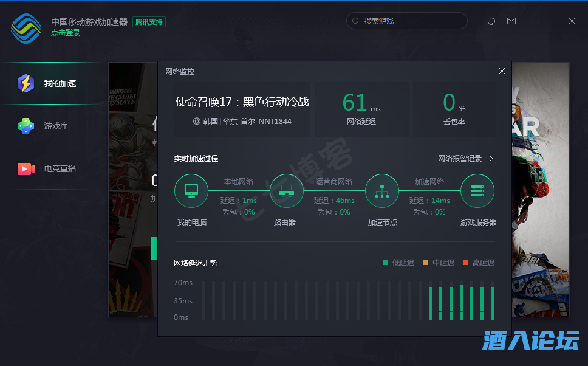Click the 70ms axis label

click(183, 282)
